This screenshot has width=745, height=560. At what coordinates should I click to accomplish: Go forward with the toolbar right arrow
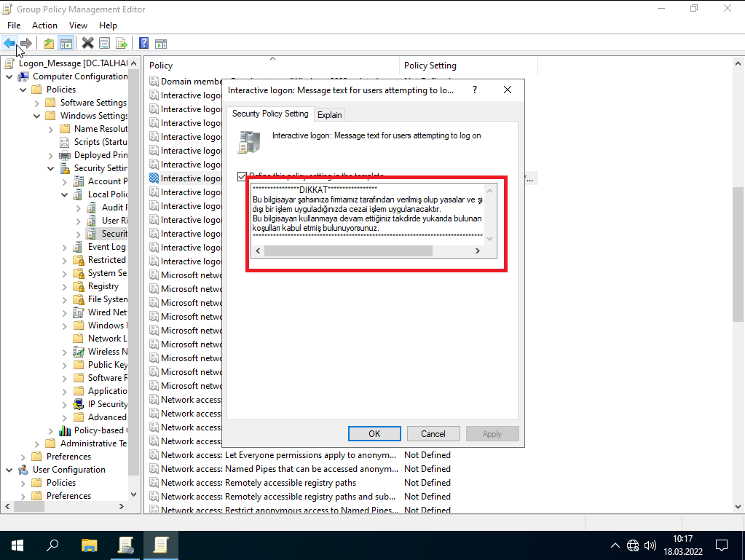27,44
